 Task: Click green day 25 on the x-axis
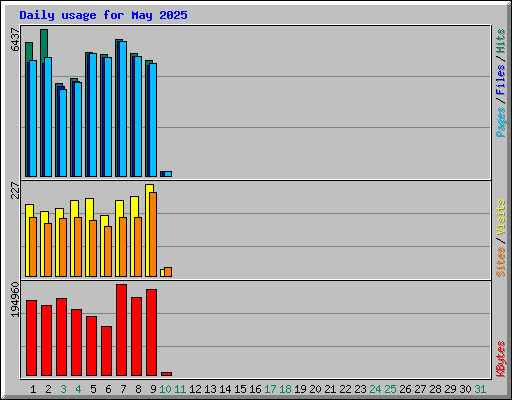(390, 389)
